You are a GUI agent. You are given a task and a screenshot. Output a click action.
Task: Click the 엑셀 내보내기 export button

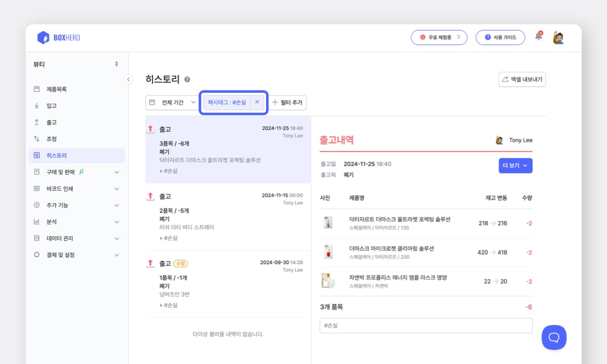tap(522, 79)
